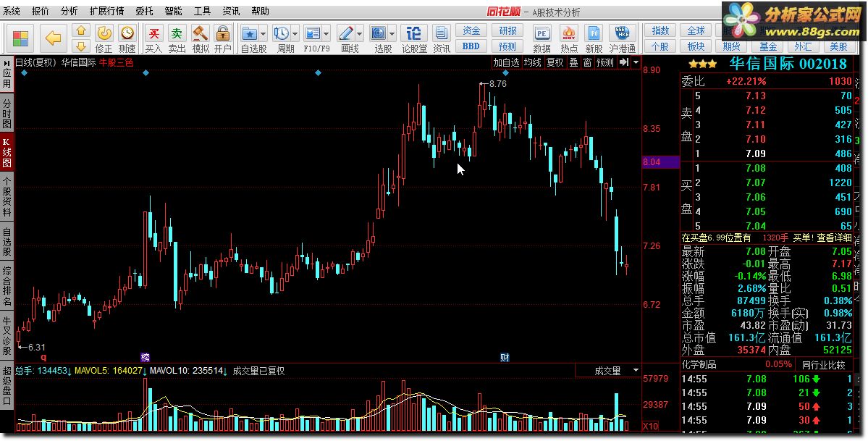This screenshot has width=868, height=441.
Task: Click the 卖出 sell icon
Action: coord(177,33)
